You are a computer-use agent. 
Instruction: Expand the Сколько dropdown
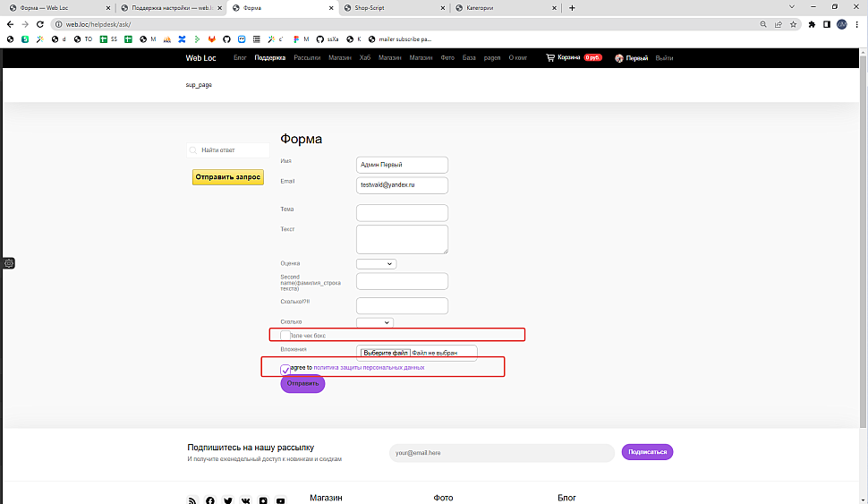point(374,322)
